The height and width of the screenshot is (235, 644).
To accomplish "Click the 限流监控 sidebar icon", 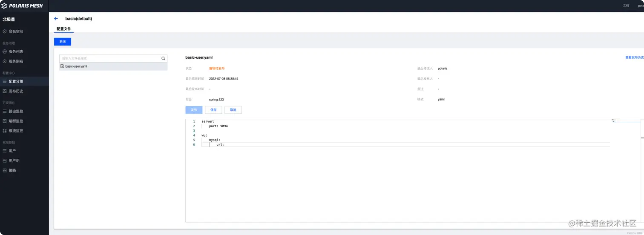I will tap(5, 131).
